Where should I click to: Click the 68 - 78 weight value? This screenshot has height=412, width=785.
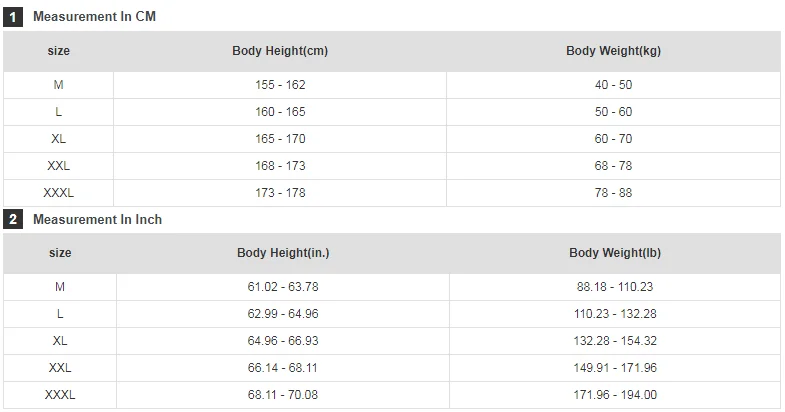[613, 166]
